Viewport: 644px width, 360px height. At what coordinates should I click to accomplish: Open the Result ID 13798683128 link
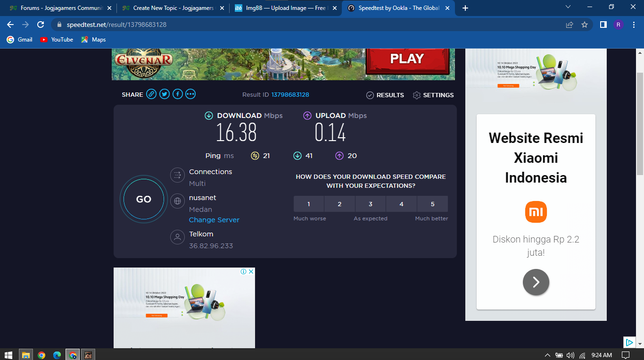(x=290, y=95)
